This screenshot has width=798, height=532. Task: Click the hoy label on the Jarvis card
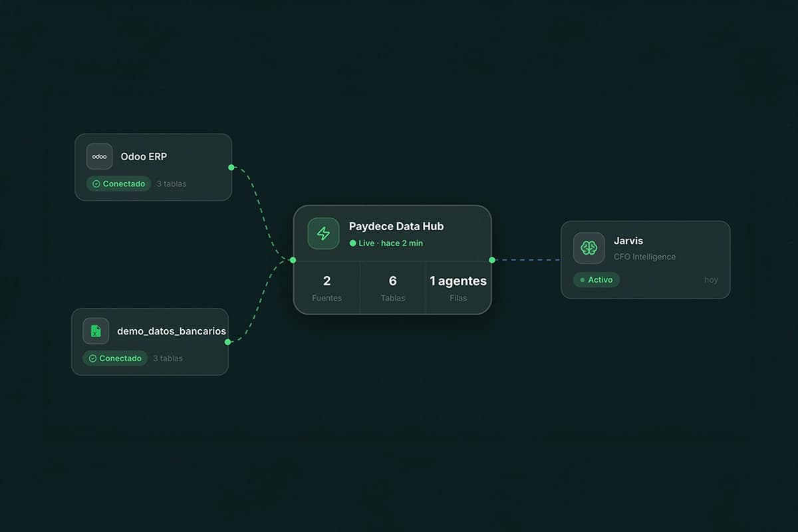(711, 280)
